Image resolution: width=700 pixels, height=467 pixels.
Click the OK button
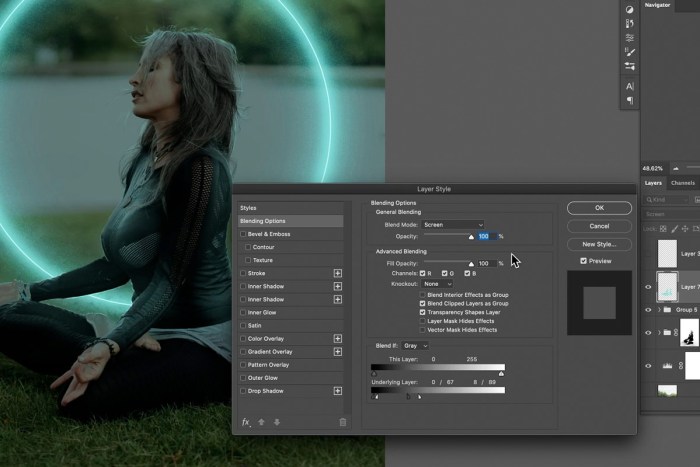pos(599,208)
